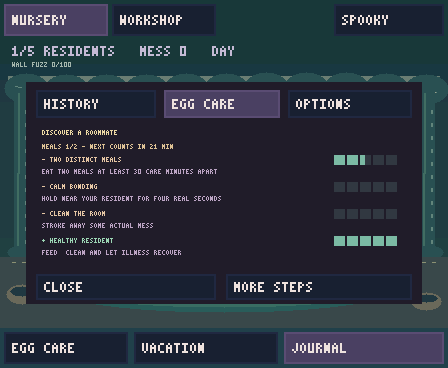Screen dimensions: 448x368
Task: Click the Clean the Room progress bar
Action: (x=365, y=214)
